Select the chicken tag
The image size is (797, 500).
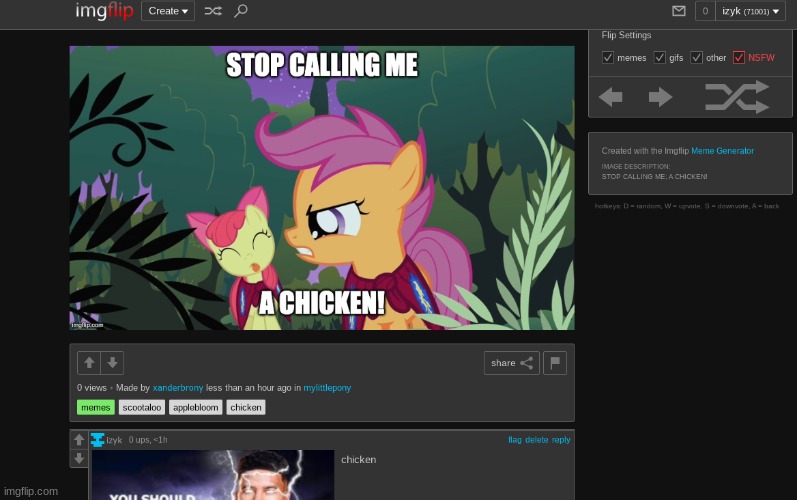[246, 408]
